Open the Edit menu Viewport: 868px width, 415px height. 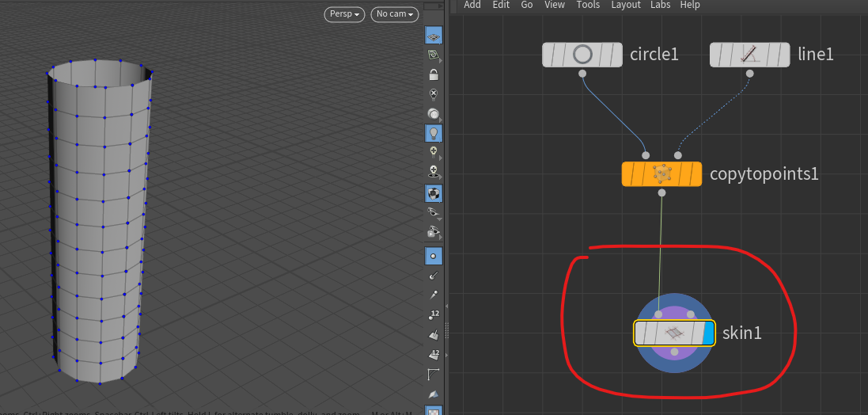click(501, 5)
